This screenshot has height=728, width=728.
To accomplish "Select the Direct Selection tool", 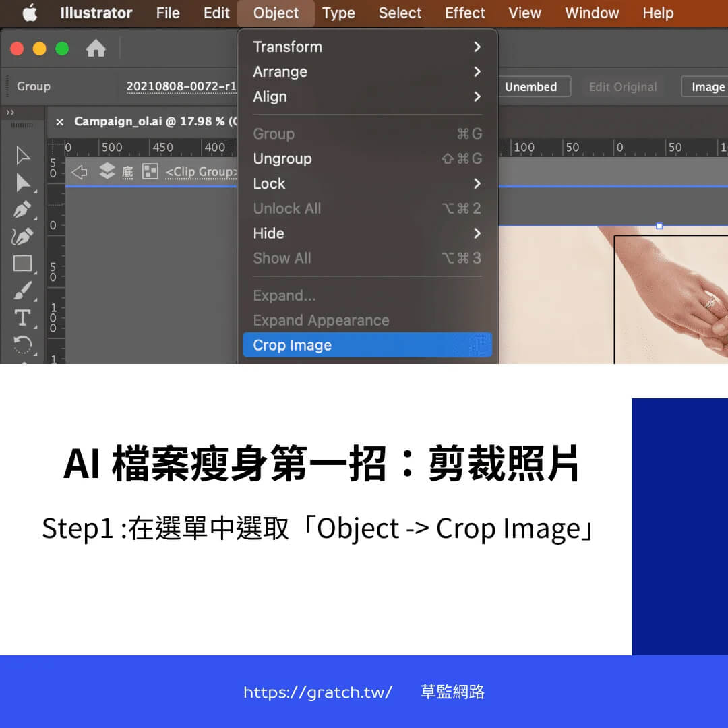I will pyautogui.click(x=23, y=183).
